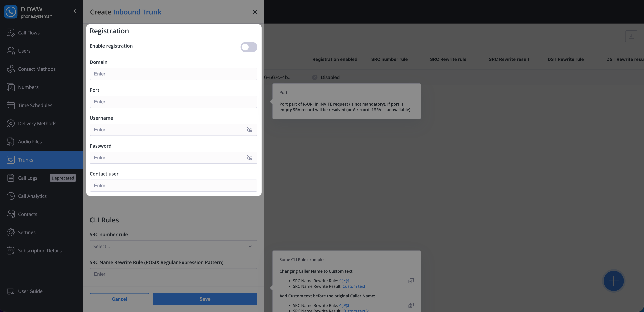The image size is (644, 312).
Task: Close the Create Inbound Trunk panel
Action: pyautogui.click(x=255, y=12)
